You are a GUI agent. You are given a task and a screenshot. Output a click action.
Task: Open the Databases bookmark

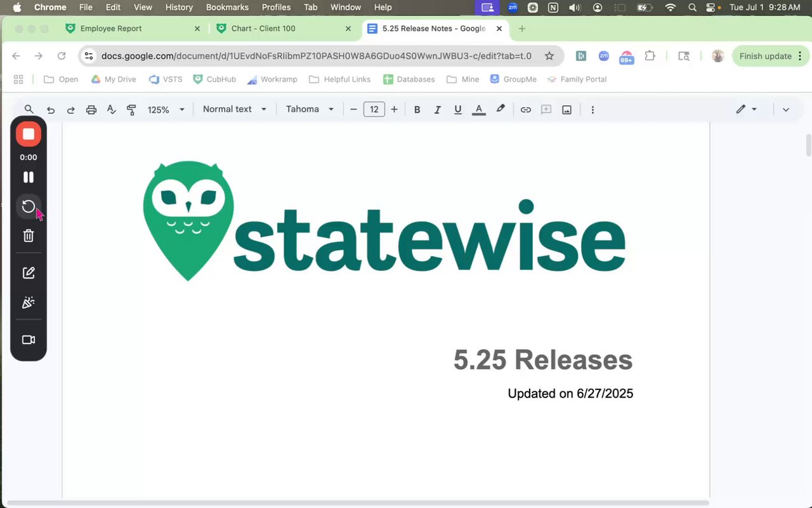click(x=409, y=79)
